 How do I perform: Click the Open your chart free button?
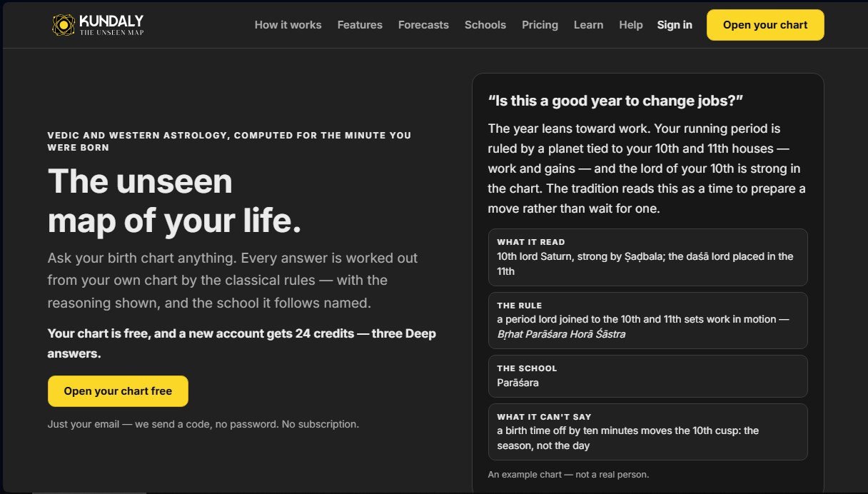point(118,391)
